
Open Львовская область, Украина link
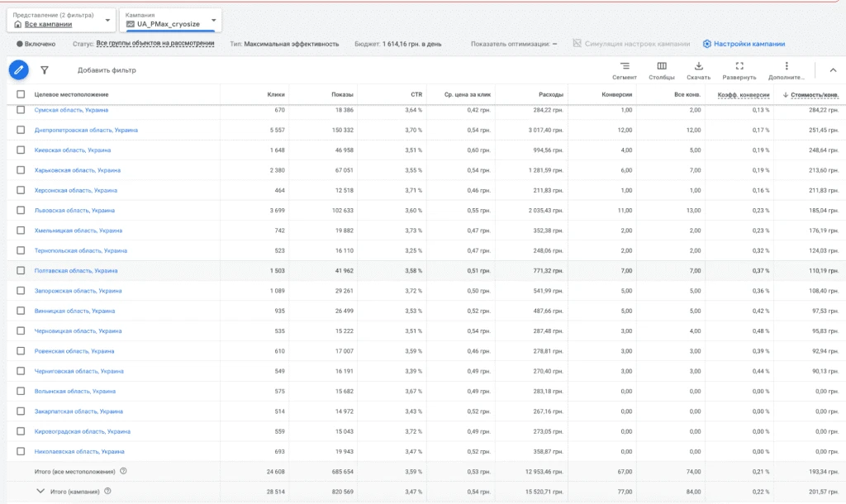click(x=74, y=211)
